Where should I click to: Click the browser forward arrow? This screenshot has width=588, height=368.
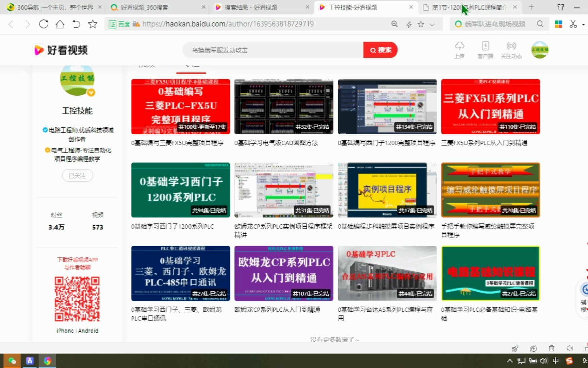[28, 24]
